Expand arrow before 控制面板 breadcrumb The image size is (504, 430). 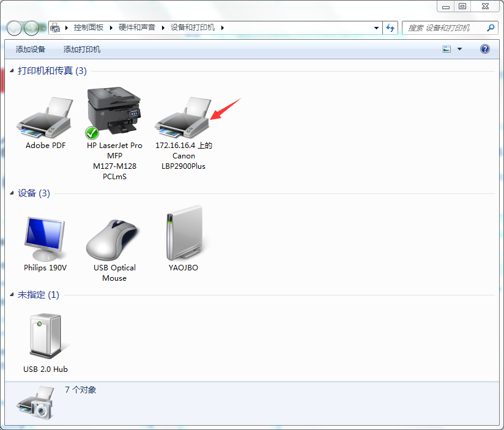coord(67,28)
